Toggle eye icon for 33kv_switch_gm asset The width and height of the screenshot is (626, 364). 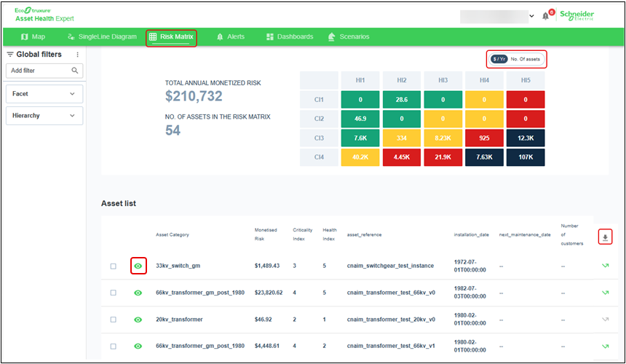click(x=138, y=266)
